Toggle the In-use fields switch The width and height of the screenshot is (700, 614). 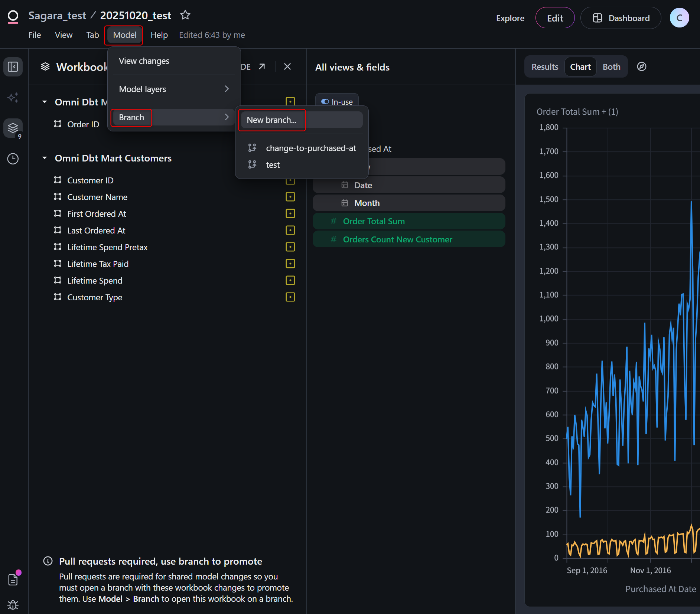point(325,102)
